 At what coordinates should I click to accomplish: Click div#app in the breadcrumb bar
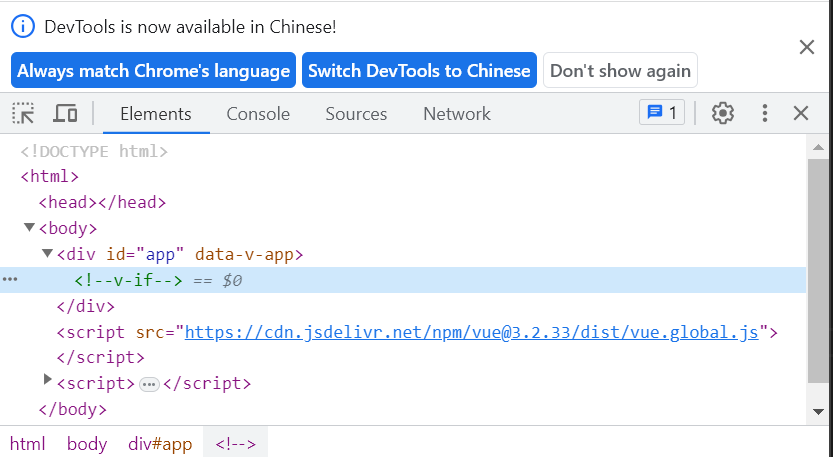pos(160,444)
